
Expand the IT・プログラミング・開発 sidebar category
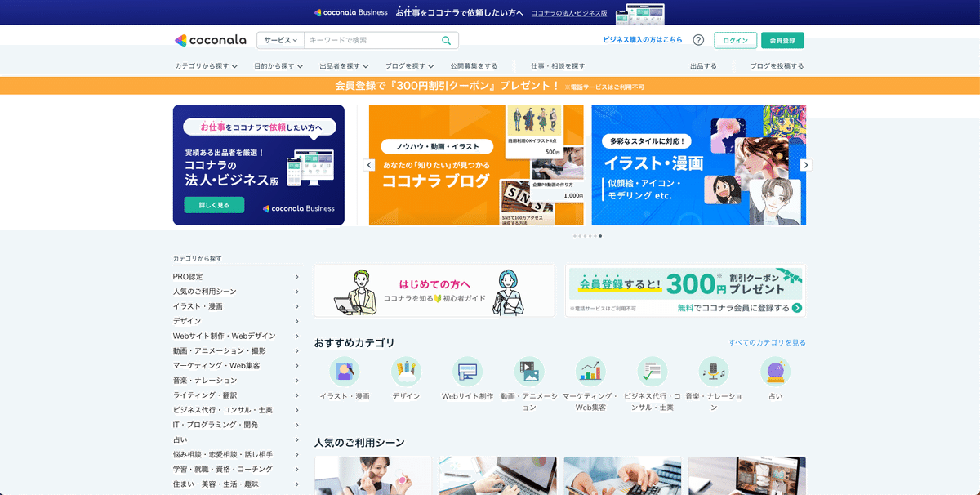[x=296, y=425]
